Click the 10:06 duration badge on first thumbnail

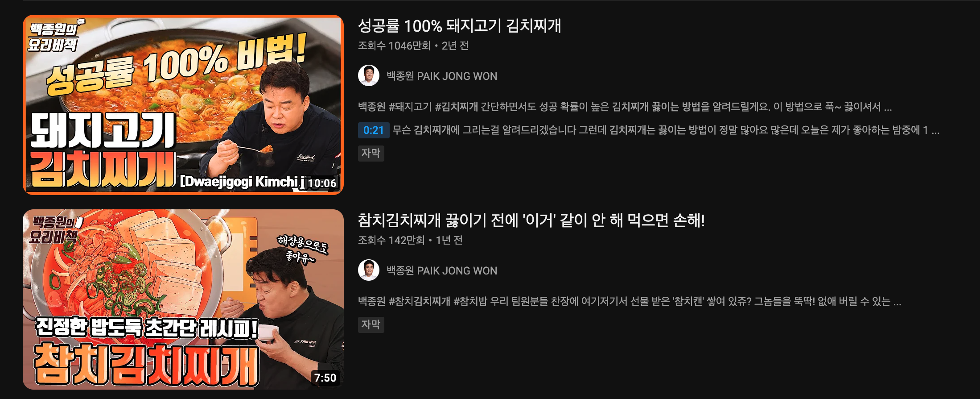[x=322, y=183]
